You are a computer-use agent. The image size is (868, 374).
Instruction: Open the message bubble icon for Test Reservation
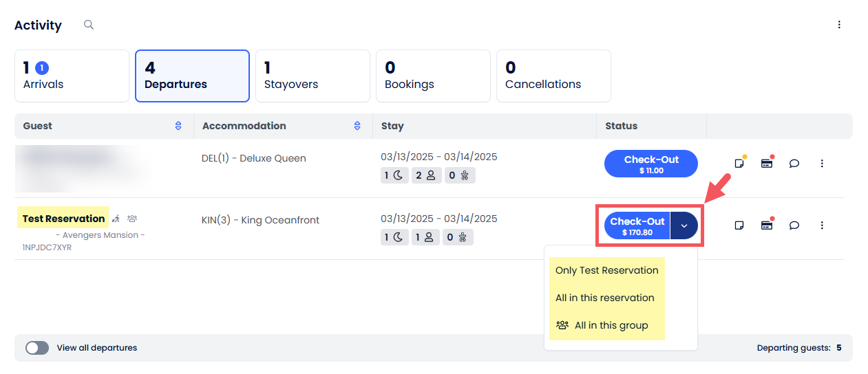(x=794, y=225)
